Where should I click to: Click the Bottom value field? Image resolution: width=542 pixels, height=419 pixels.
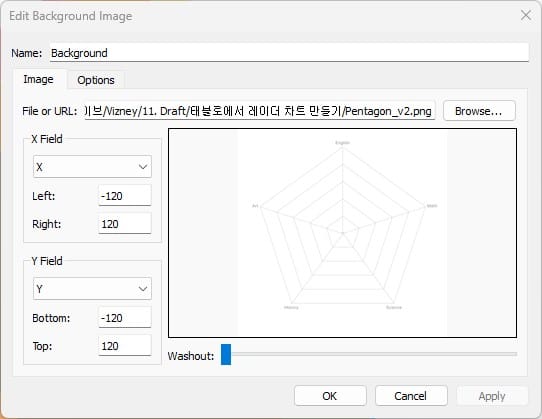pos(125,318)
